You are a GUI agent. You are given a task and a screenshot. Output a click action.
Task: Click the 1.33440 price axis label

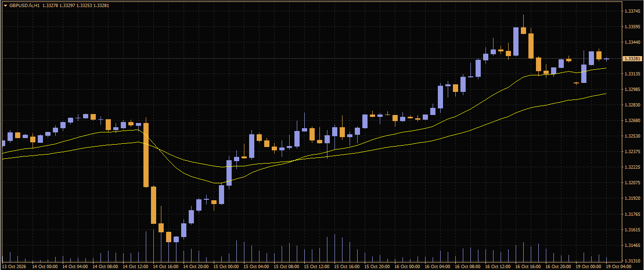tap(632, 42)
